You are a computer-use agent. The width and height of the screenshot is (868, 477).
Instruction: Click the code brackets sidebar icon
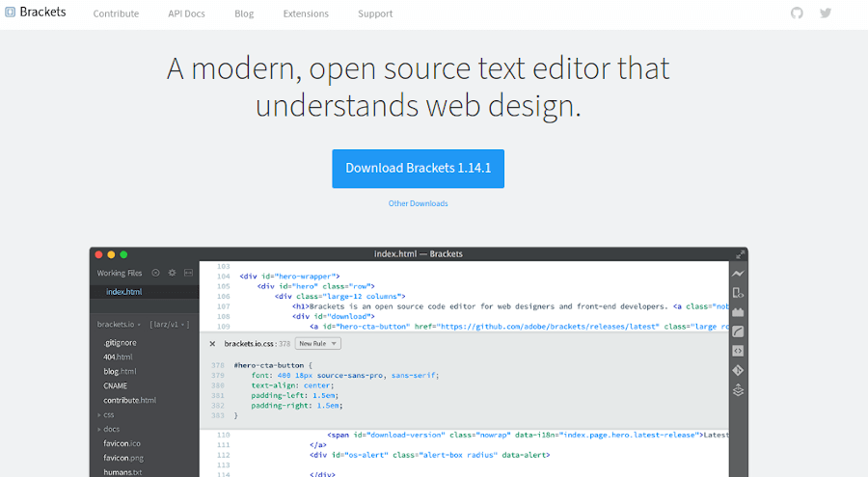click(x=738, y=351)
